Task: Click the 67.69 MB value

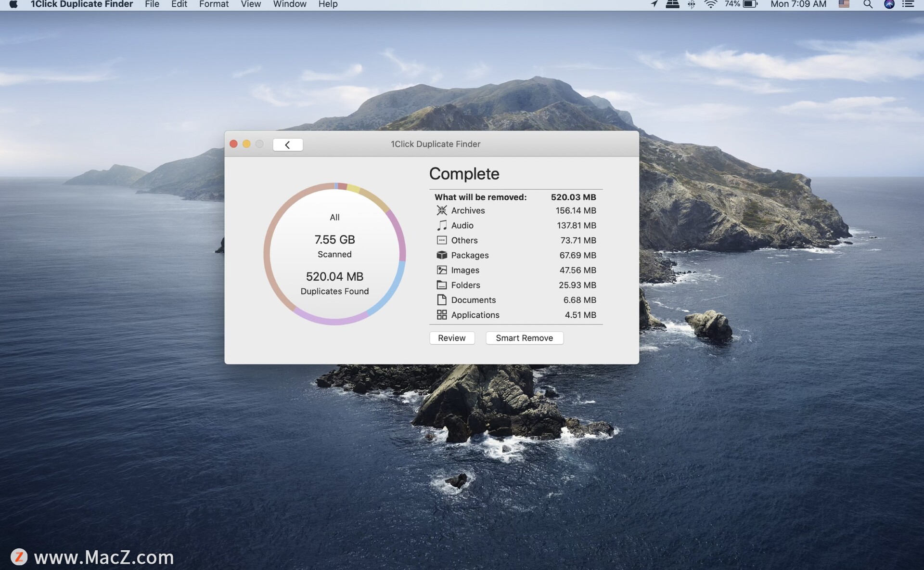Action: [x=577, y=255]
